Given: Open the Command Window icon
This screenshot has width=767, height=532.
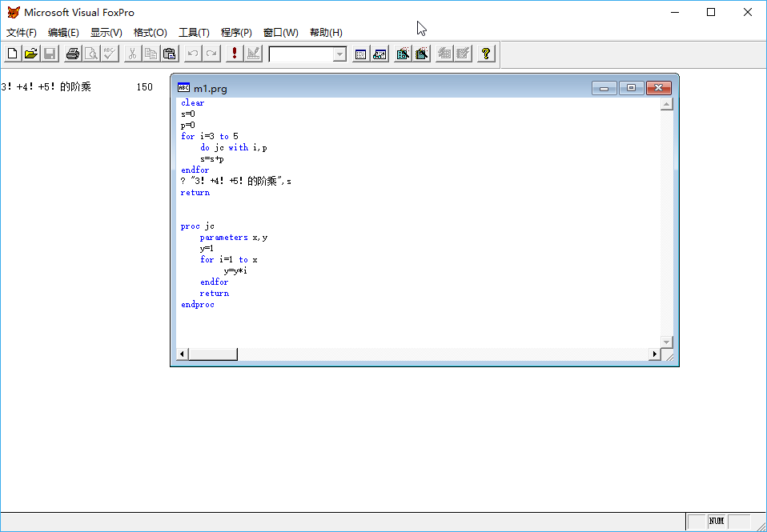Looking at the screenshot, I should [361, 54].
